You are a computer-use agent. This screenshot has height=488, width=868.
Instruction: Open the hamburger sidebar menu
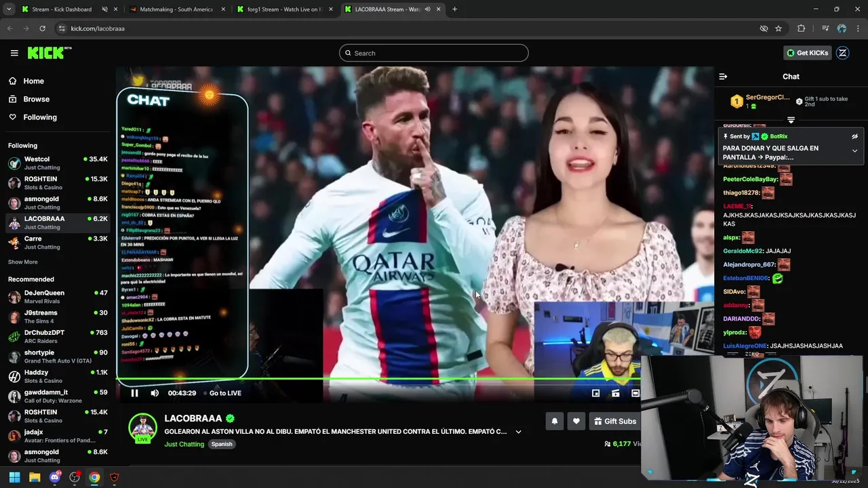(14, 53)
